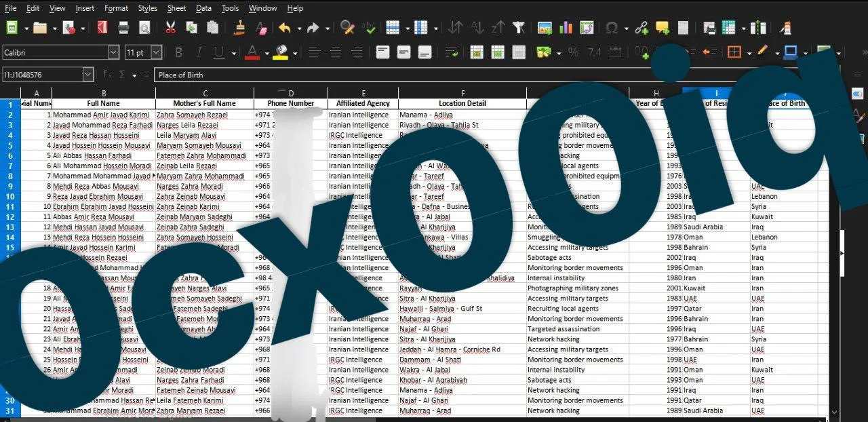Open the Data menu
868x422 pixels.
[203, 8]
